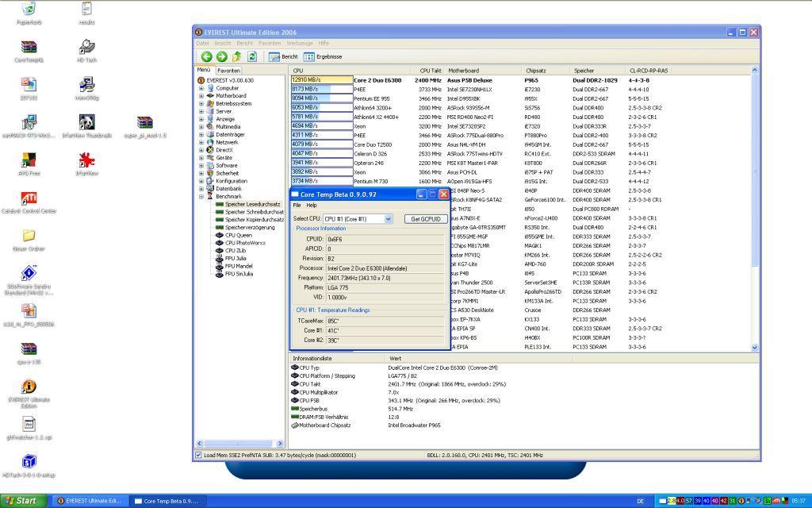Image resolution: width=812 pixels, height=508 pixels.
Task: Select the Sicherheit shield icon in tree
Action: point(210,173)
